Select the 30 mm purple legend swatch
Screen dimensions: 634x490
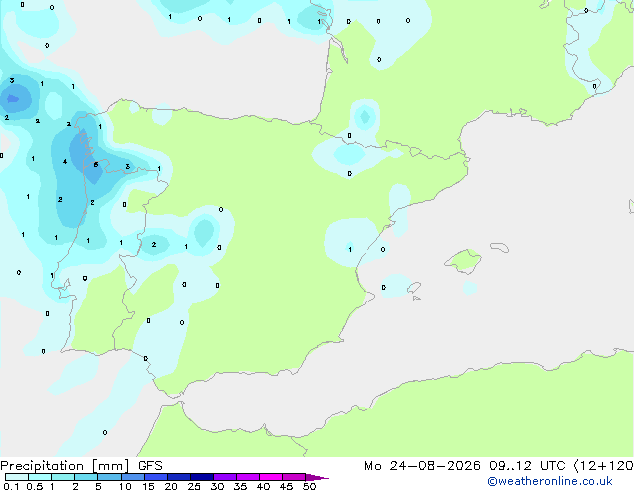coord(224,477)
